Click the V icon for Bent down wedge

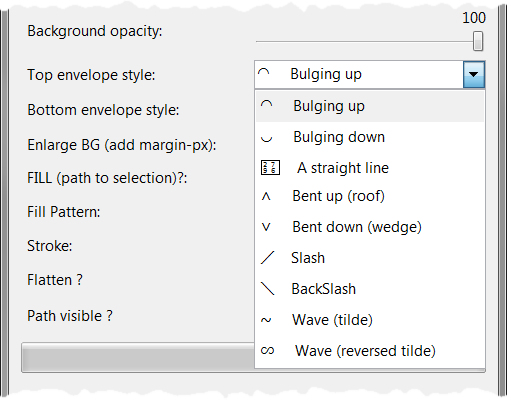click(x=266, y=227)
